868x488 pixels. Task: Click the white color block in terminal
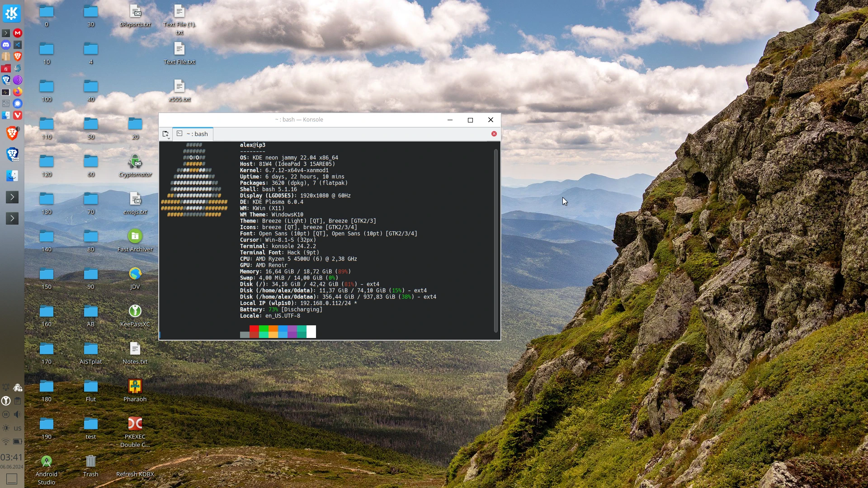(311, 332)
